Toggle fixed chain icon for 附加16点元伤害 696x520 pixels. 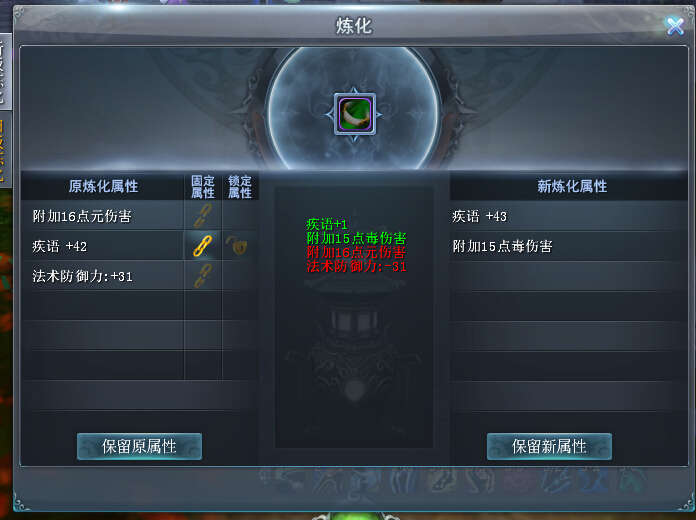click(x=202, y=215)
